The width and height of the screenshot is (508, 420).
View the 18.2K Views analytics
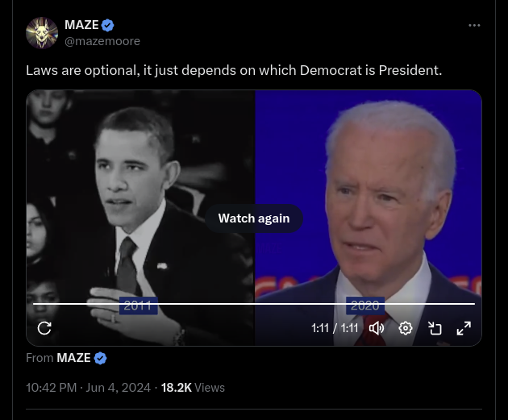pos(193,388)
